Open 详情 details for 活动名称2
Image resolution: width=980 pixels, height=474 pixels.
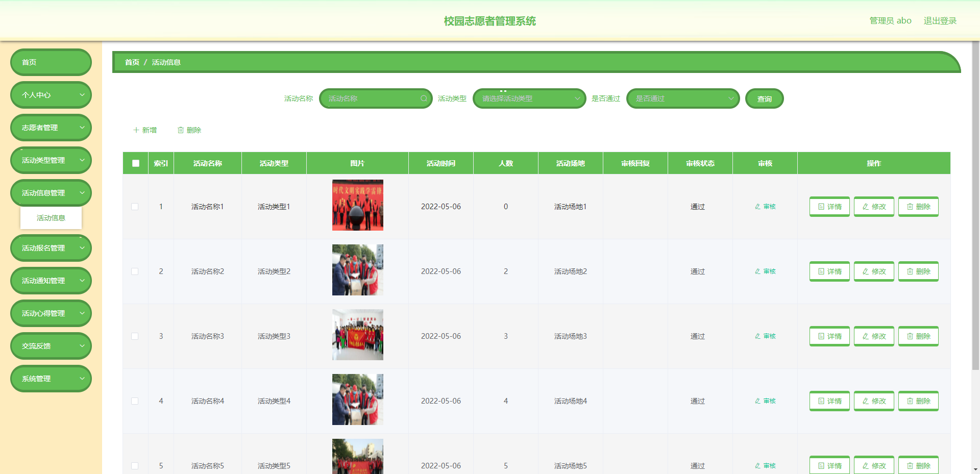click(829, 271)
